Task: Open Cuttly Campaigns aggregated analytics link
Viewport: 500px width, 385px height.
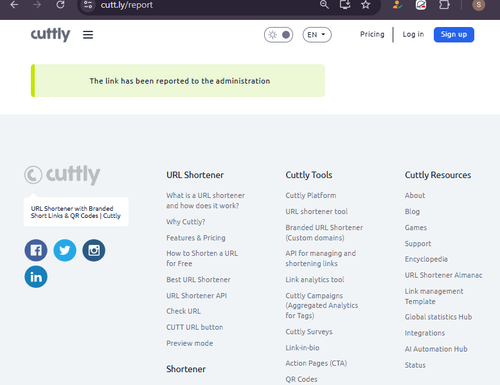Action: point(322,305)
